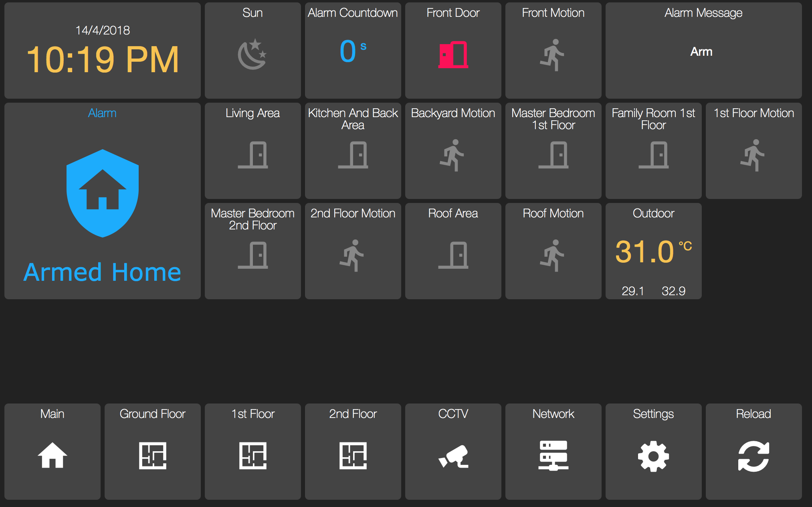This screenshot has width=812, height=507.
Task: Click the Backyard Motion sensor icon
Action: 452,155
